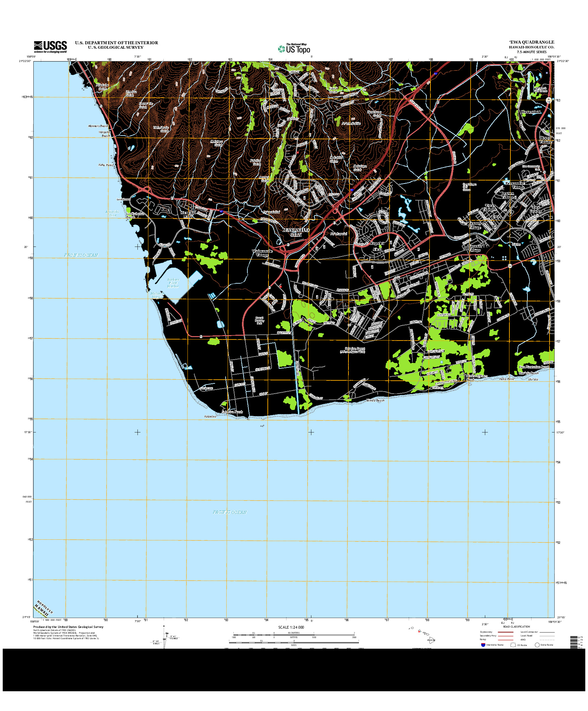Click the State Route circle legend symbol
This screenshot has width=588, height=711.
click(537, 645)
